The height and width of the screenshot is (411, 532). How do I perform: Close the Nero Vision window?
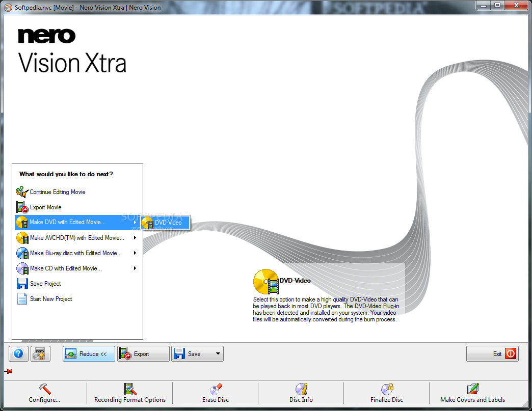[x=516, y=5]
